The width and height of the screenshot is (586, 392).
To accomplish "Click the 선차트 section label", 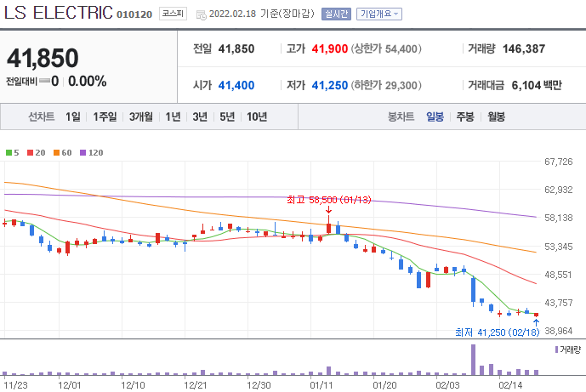I will point(42,116).
